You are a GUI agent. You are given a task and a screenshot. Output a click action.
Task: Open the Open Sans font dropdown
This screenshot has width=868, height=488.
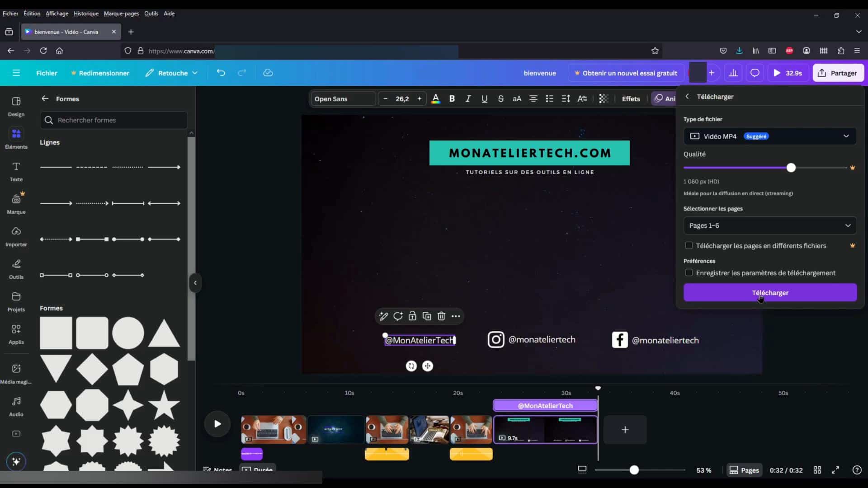pyautogui.click(x=343, y=99)
